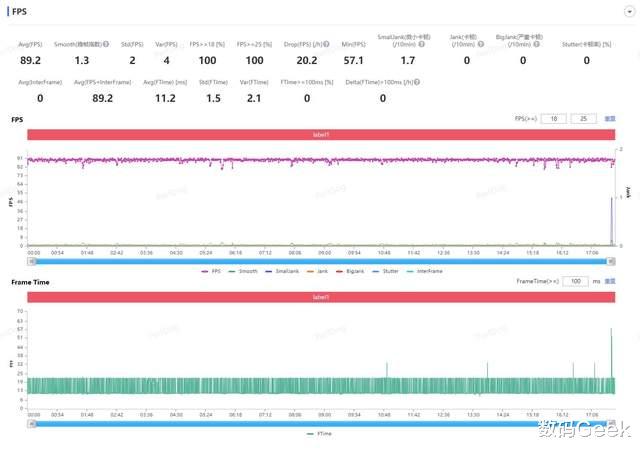Open the Smooth metric info icon
640x450 pixels.
(x=106, y=44)
